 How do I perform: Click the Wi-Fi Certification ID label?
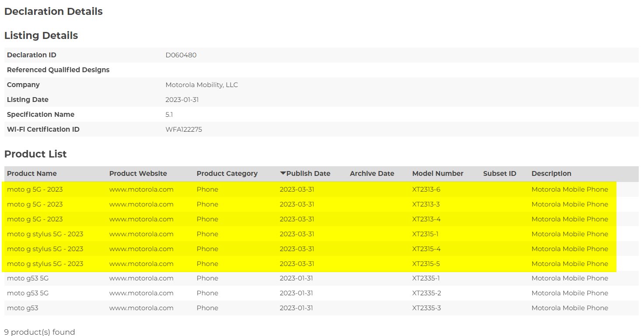point(43,129)
